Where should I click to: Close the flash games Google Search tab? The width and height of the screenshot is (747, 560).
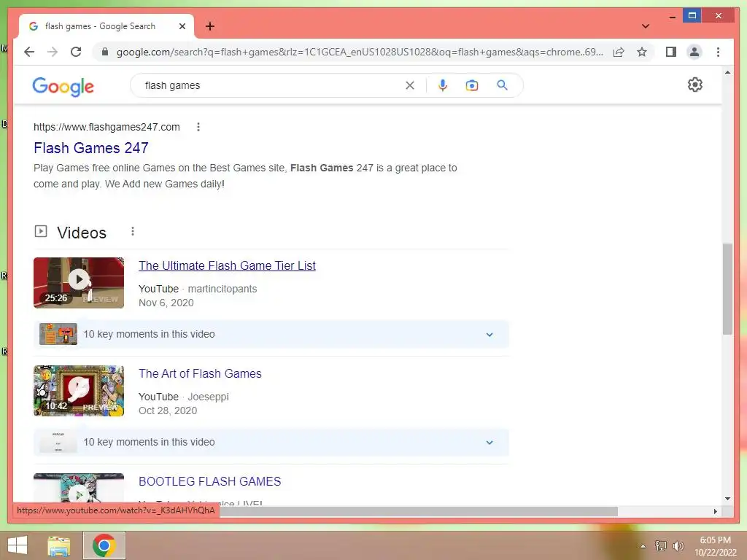pyautogui.click(x=182, y=26)
